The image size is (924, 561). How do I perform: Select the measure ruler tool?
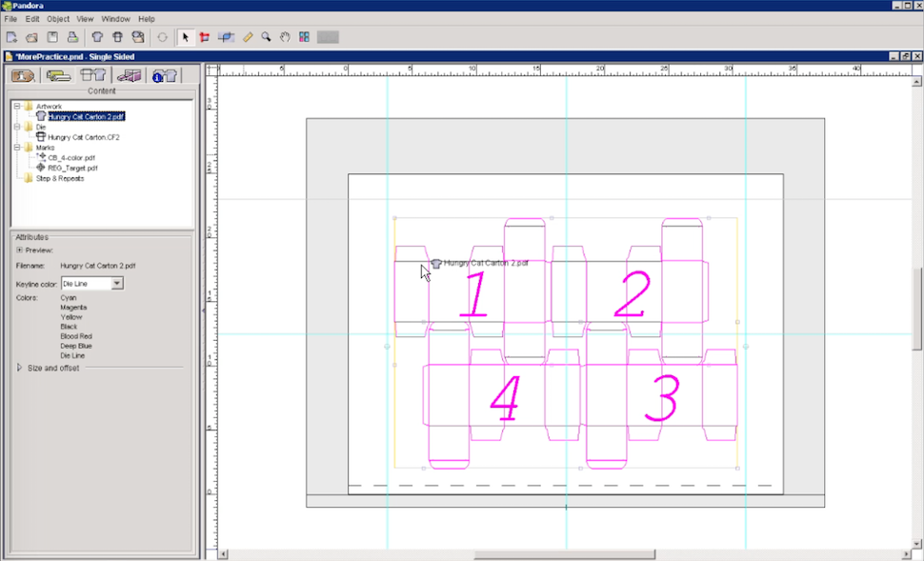(x=248, y=37)
